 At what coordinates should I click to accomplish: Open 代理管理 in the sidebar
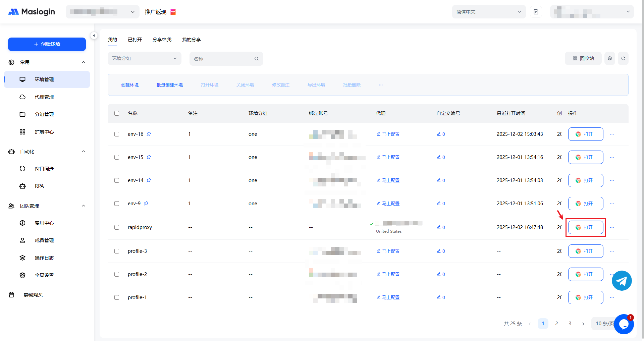[44, 97]
